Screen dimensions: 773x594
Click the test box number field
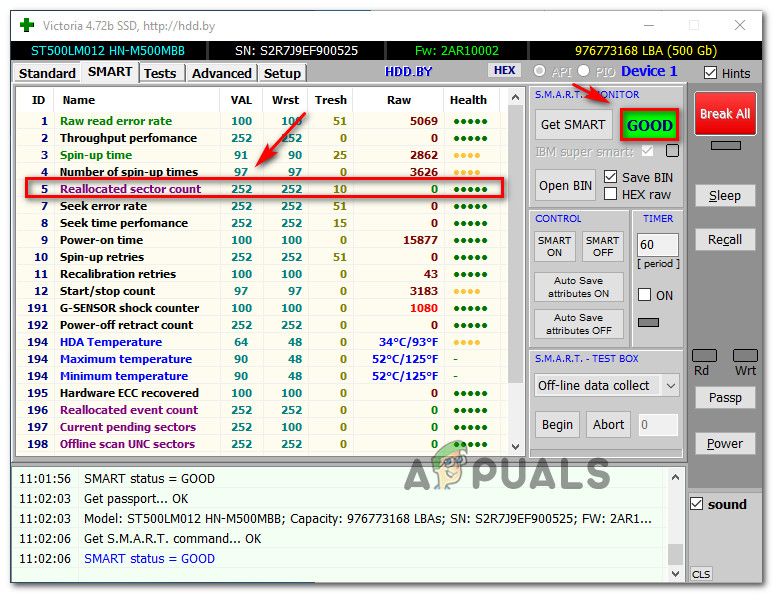[x=658, y=424]
